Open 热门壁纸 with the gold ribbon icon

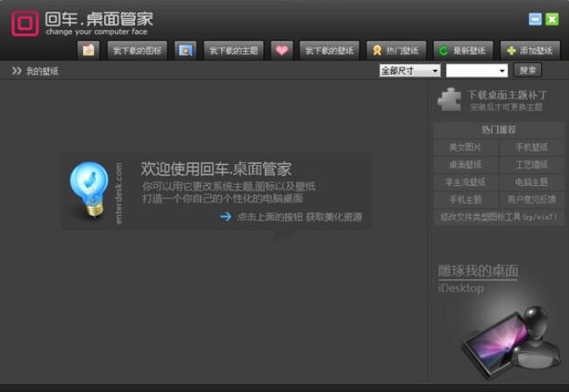(x=396, y=50)
